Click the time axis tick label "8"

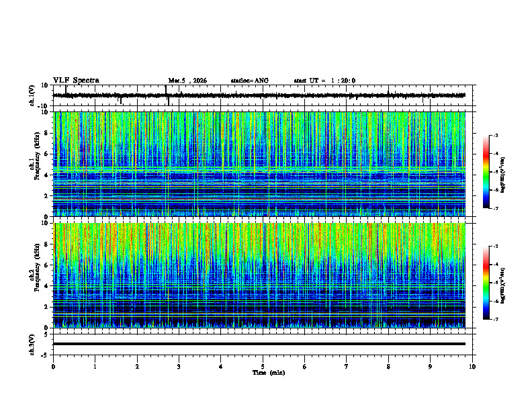388,367
